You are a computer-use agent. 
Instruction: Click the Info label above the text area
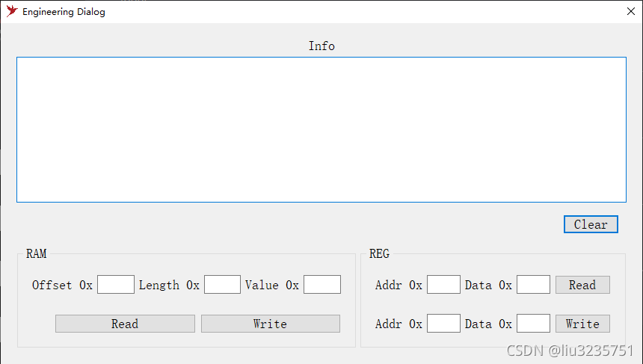click(x=321, y=46)
